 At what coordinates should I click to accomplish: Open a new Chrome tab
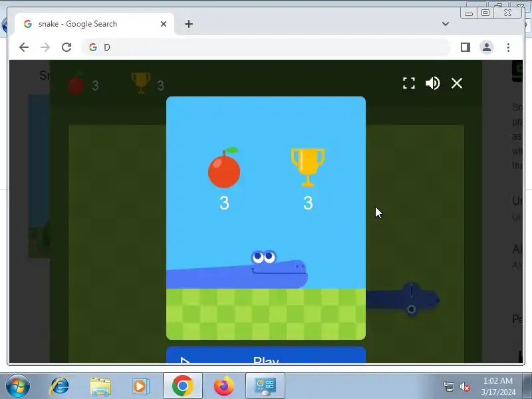point(189,24)
